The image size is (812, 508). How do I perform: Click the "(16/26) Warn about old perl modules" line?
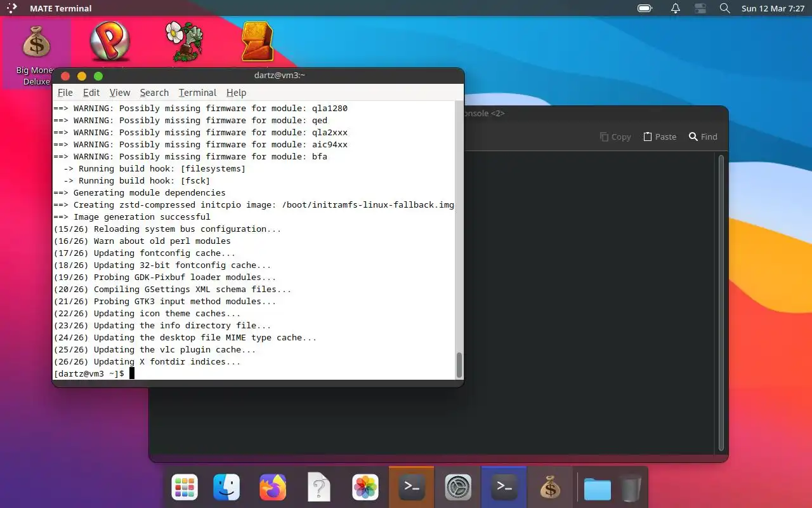click(142, 241)
